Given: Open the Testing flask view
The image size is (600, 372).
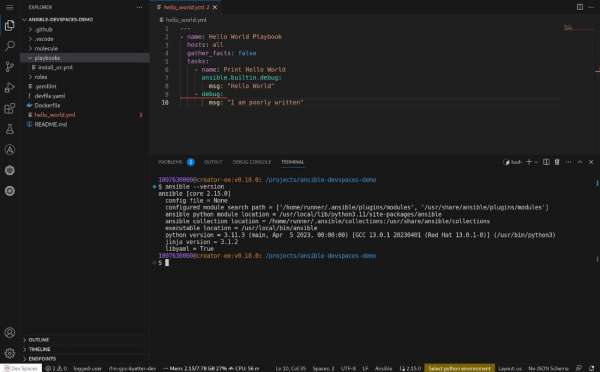Looking at the screenshot, I should (10, 129).
